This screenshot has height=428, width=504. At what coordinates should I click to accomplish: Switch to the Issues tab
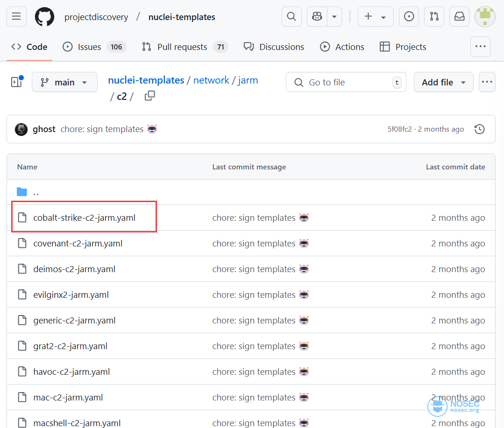click(x=94, y=47)
